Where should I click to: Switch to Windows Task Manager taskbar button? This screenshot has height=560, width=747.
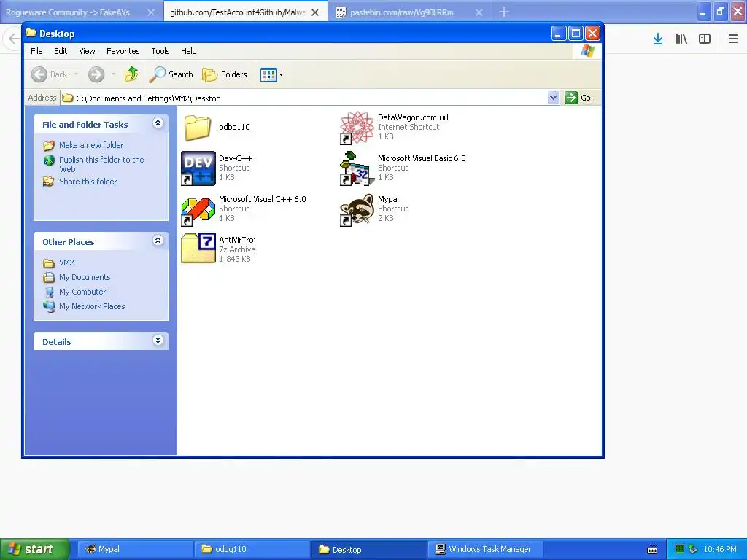[485, 549]
